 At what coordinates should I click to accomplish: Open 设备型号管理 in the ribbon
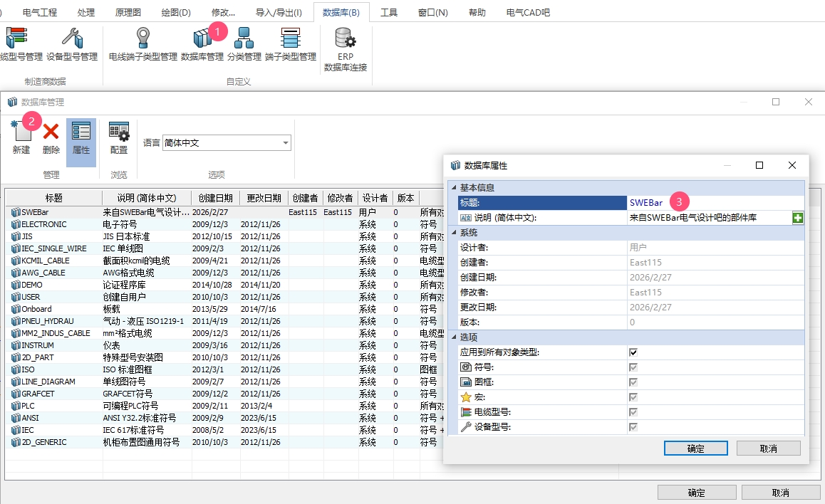(x=72, y=43)
